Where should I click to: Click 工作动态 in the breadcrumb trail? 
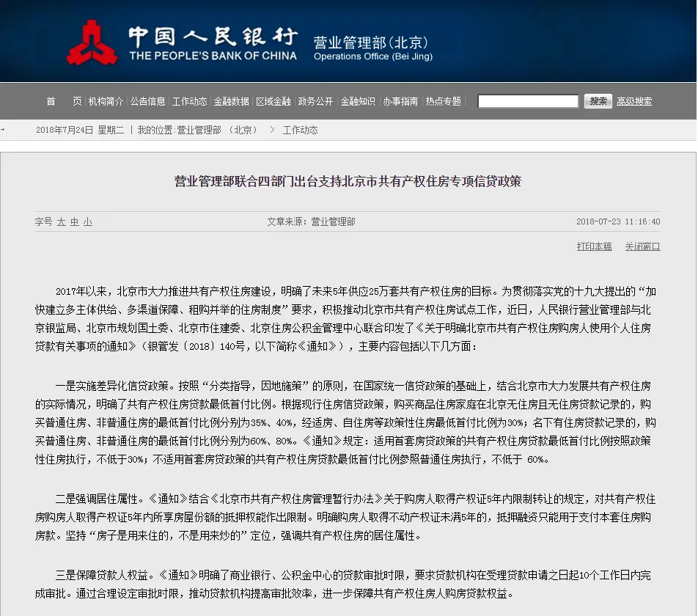point(301,130)
